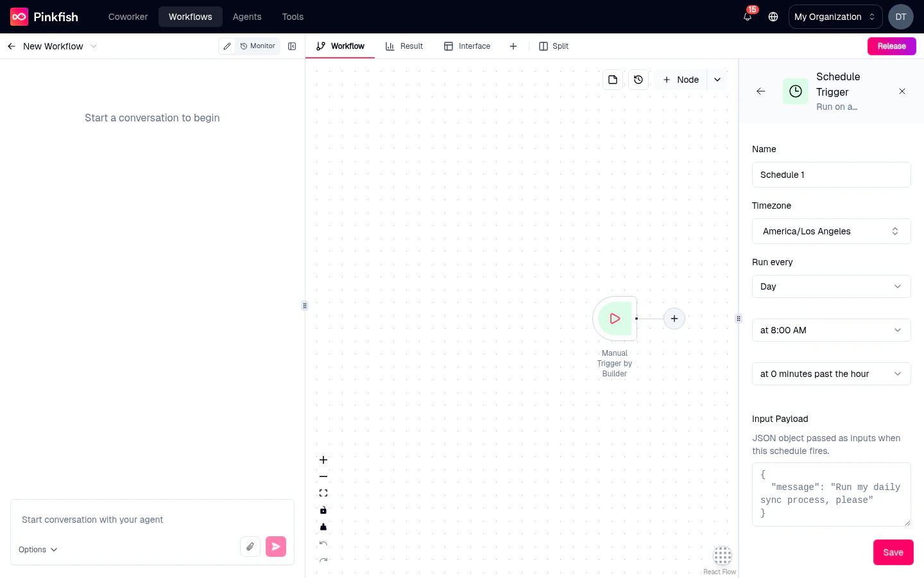Switch to the Result tab
The image size is (924, 578).
[x=404, y=46]
